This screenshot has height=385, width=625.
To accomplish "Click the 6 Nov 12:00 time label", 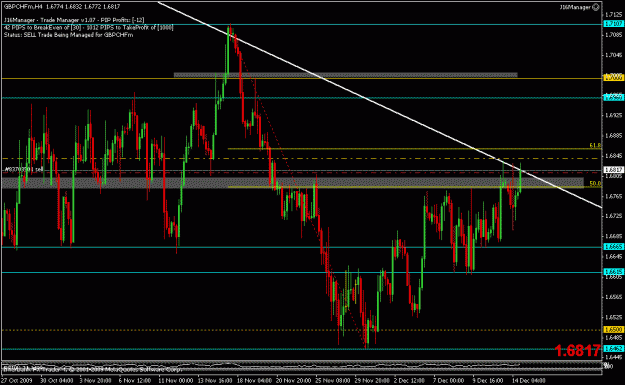I will click(x=135, y=380).
